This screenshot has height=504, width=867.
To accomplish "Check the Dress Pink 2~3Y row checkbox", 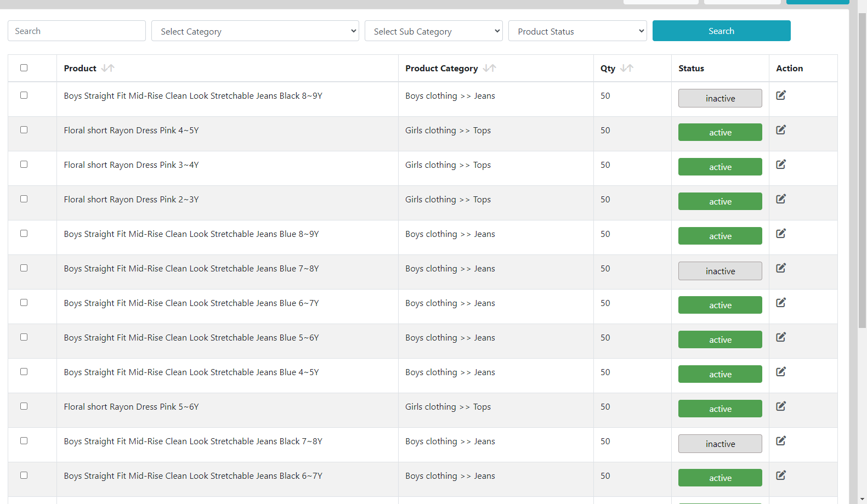I will click(24, 199).
